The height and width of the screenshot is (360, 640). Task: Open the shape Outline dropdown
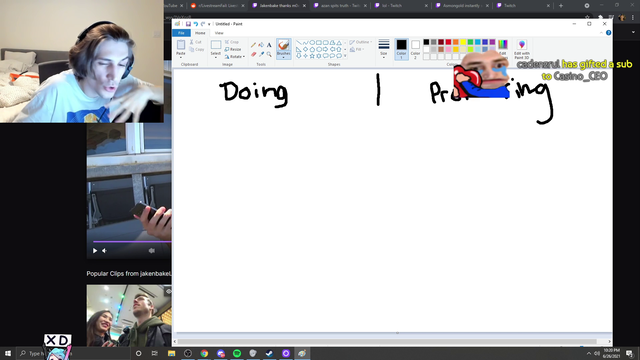click(360, 42)
